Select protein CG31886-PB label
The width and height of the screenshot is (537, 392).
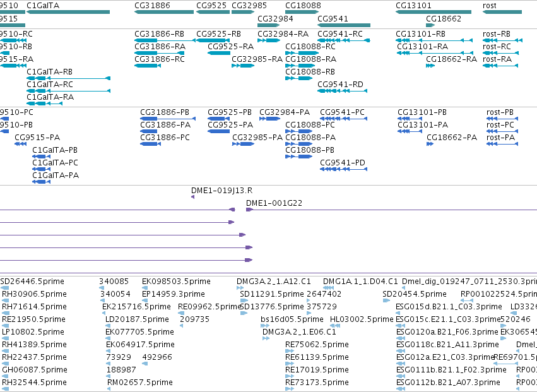(165, 112)
